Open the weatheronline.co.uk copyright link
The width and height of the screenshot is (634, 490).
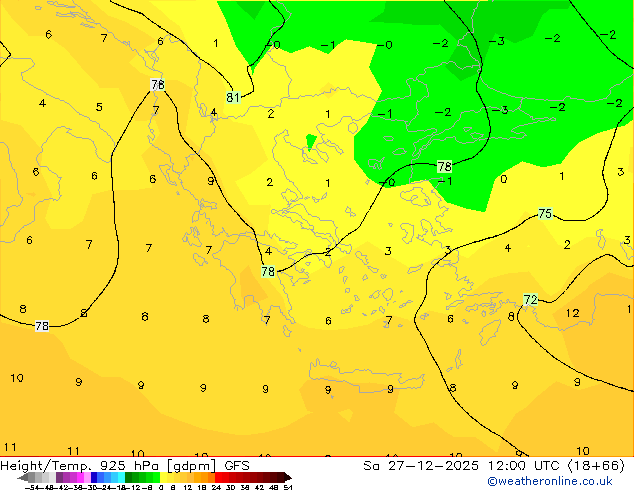pos(550,481)
